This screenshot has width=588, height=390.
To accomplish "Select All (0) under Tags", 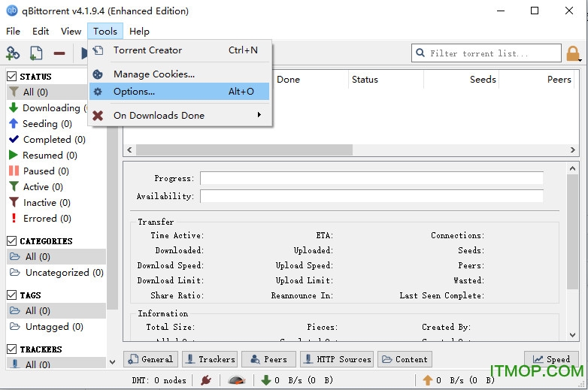I will coord(56,310).
